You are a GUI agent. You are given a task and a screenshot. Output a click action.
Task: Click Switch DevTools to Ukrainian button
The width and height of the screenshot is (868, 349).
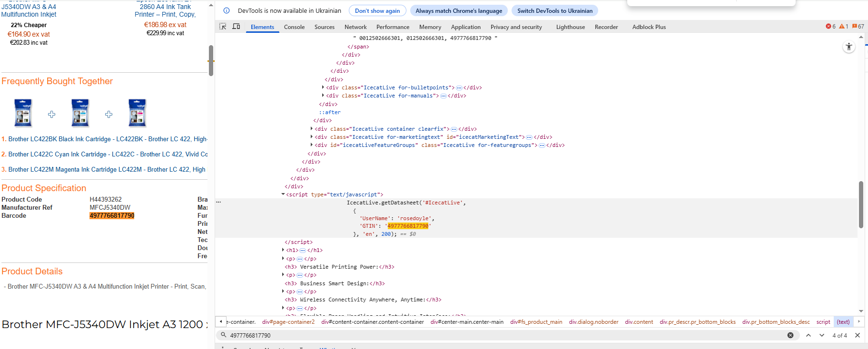pyautogui.click(x=555, y=10)
